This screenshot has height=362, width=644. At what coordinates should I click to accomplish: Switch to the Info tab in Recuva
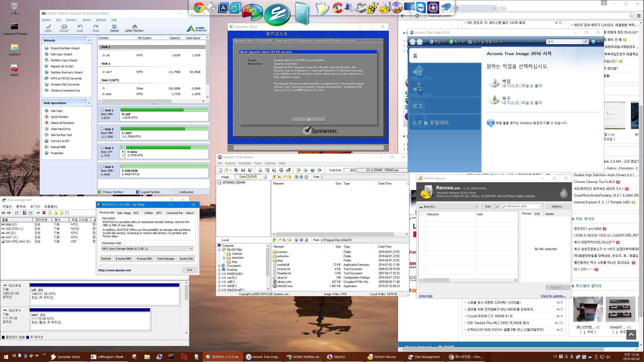click(537, 214)
